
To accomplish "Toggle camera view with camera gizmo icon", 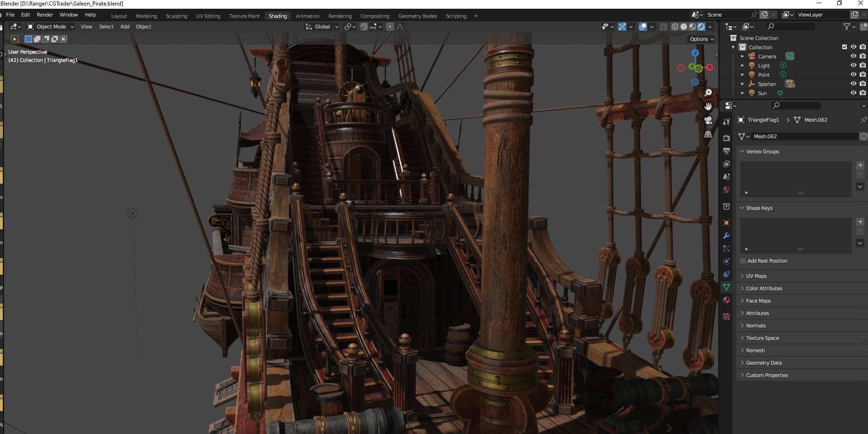I will point(708,120).
